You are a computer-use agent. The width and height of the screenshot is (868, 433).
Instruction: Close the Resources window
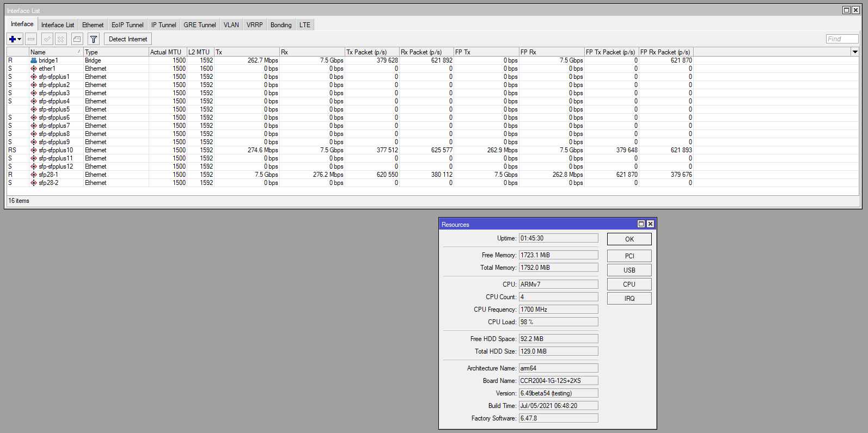pyautogui.click(x=650, y=224)
